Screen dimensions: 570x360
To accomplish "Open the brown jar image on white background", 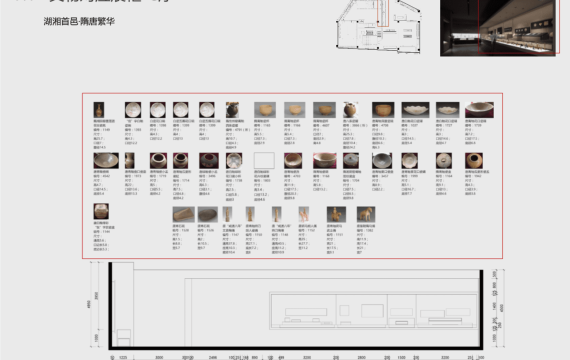I will (x=350, y=109).
